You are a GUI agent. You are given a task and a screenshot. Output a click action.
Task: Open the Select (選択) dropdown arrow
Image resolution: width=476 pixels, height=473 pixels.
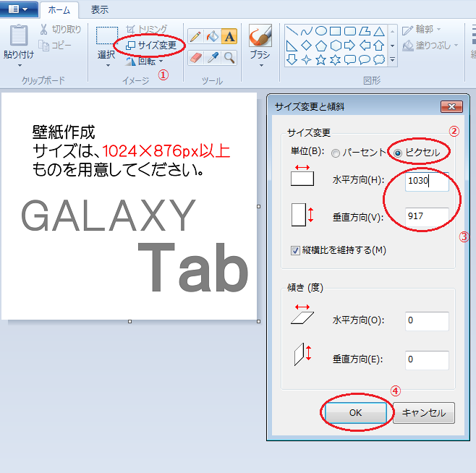pos(108,65)
